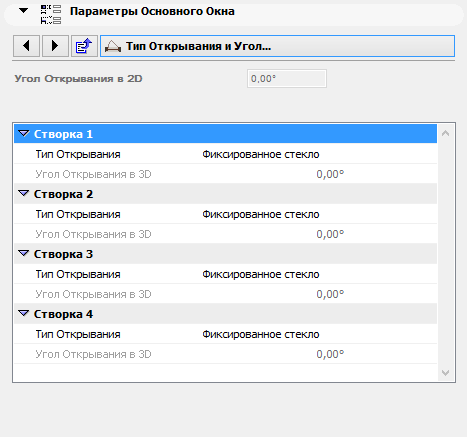The height and width of the screenshot is (437, 467).
Task: Collapse the Створка 2 group
Action: (x=24, y=194)
